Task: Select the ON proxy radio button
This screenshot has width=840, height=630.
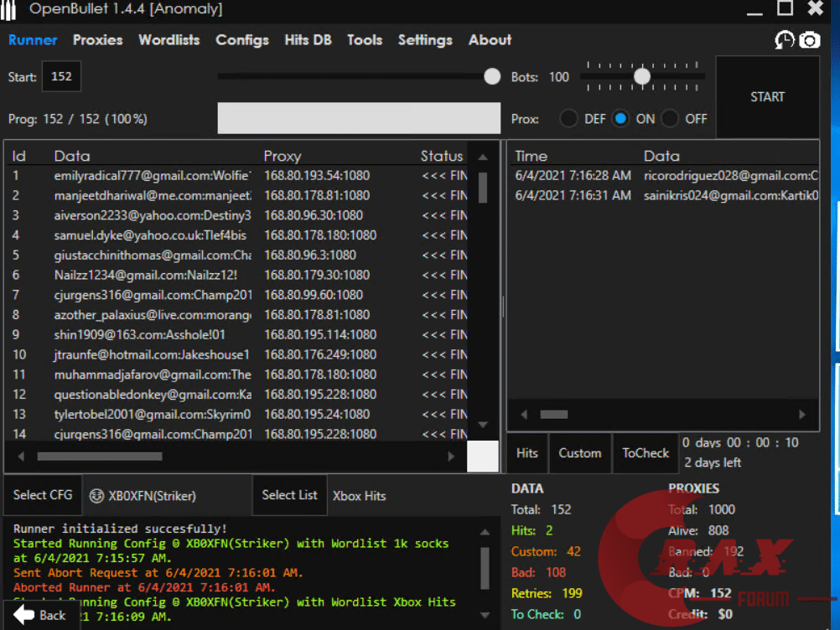Action: coord(620,119)
